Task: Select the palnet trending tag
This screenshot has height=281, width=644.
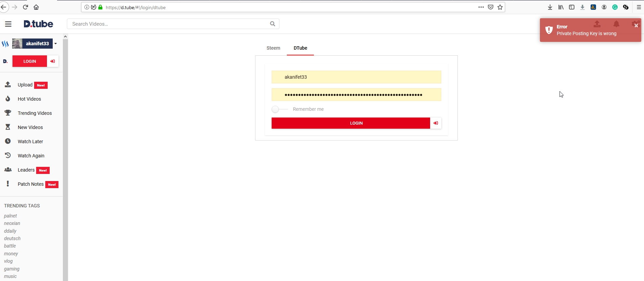Action: 10,216
